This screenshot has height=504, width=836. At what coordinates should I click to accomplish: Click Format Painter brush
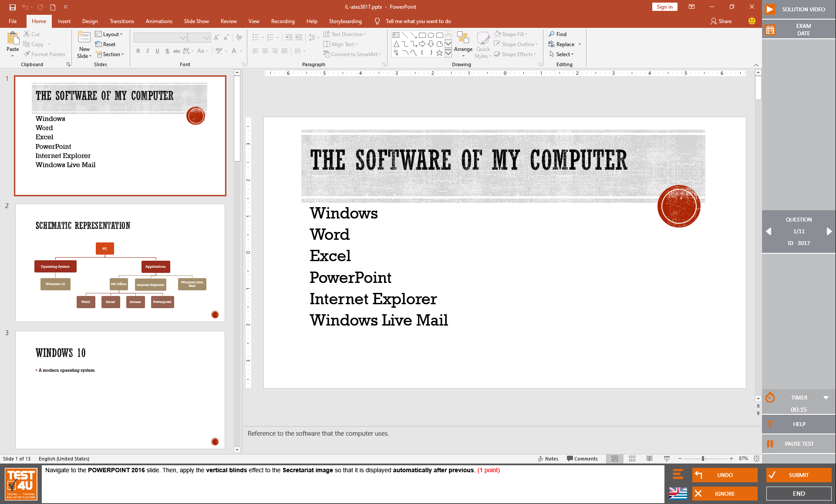pos(44,54)
